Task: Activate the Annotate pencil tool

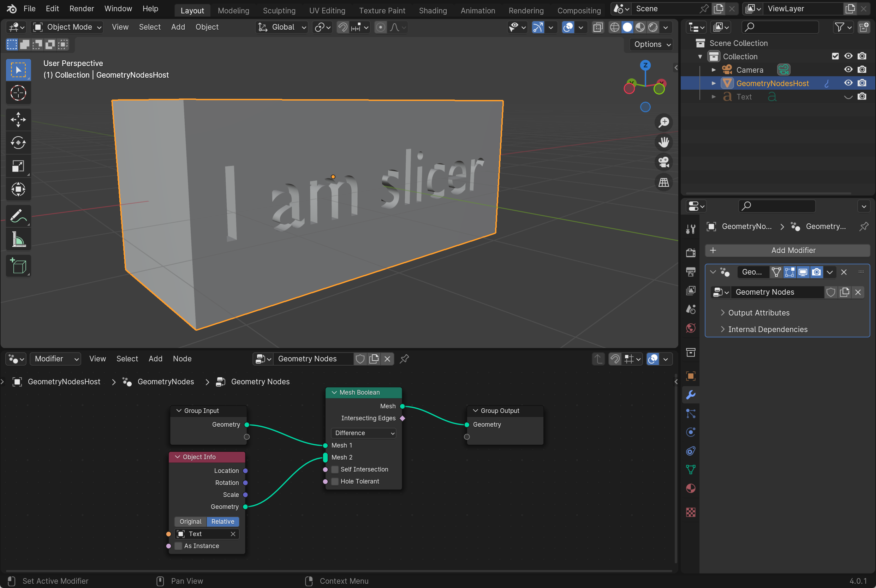Action: tap(18, 216)
